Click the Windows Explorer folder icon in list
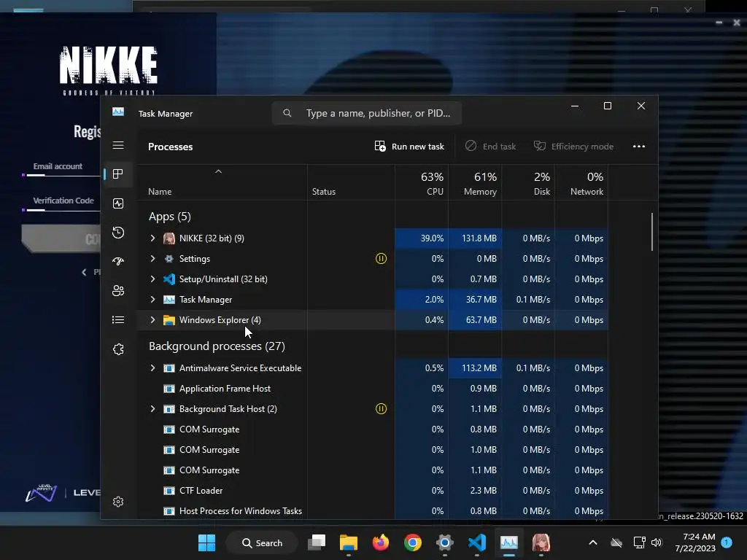 [x=169, y=320]
